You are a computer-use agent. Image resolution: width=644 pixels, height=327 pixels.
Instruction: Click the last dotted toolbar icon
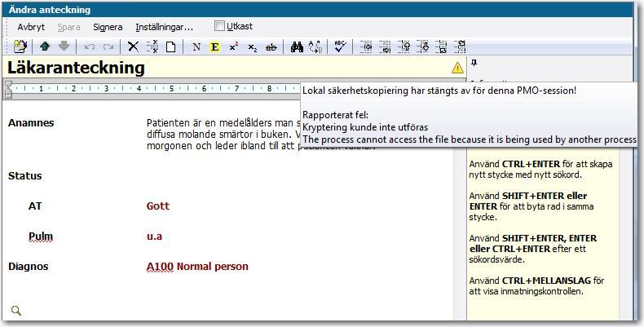460,46
